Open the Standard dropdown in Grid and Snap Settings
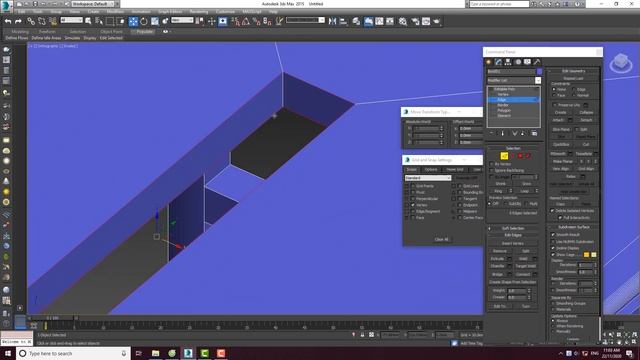Image resolution: width=640 pixels, height=360 pixels. coord(428,178)
